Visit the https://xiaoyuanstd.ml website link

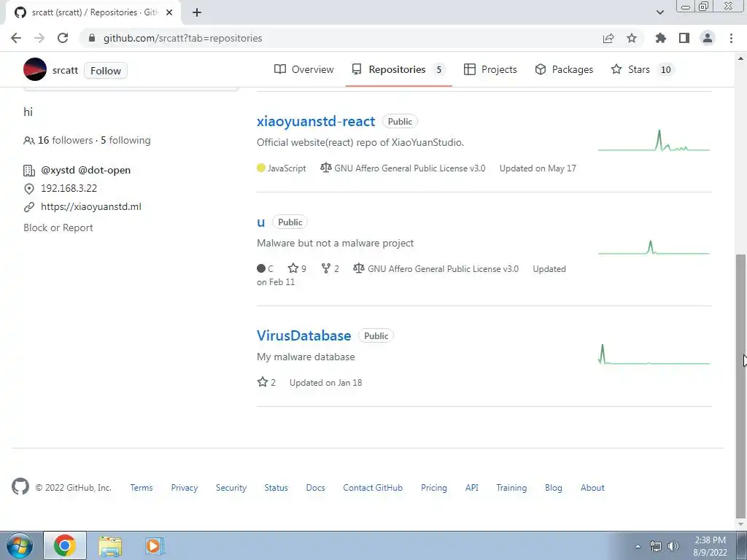pyautogui.click(x=91, y=206)
